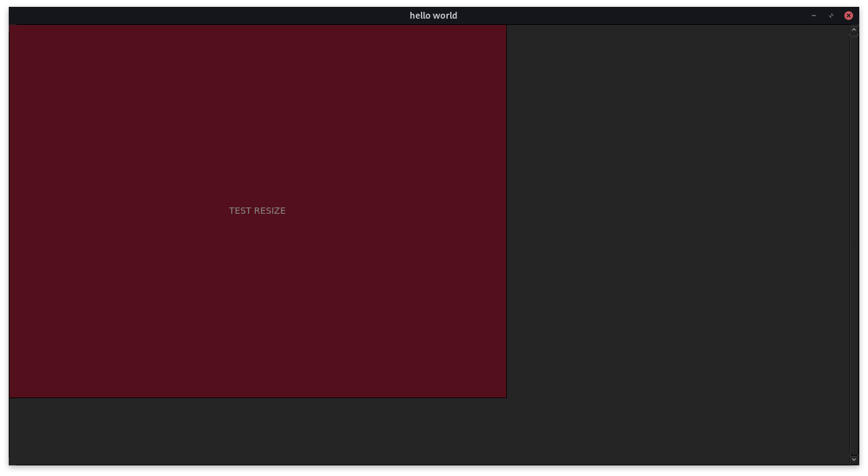Click the center of the red square
Image resolution: width=868 pixels, height=476 pixels.
coord(257,211)
